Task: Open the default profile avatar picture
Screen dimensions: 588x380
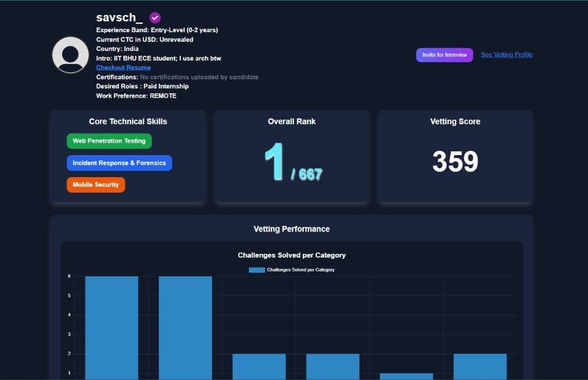Action: click(70, 55)
